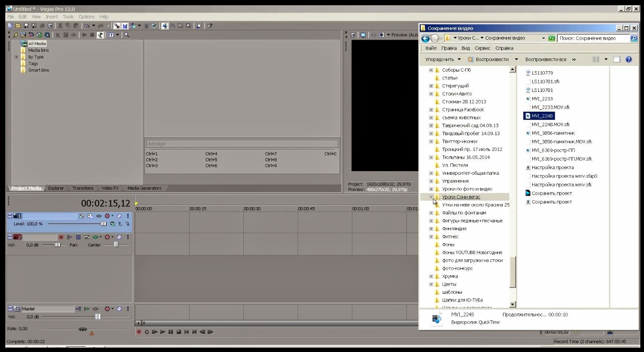Select All Media in media tree
This screenshot has width=644, height=352.
tap(37, 44)
